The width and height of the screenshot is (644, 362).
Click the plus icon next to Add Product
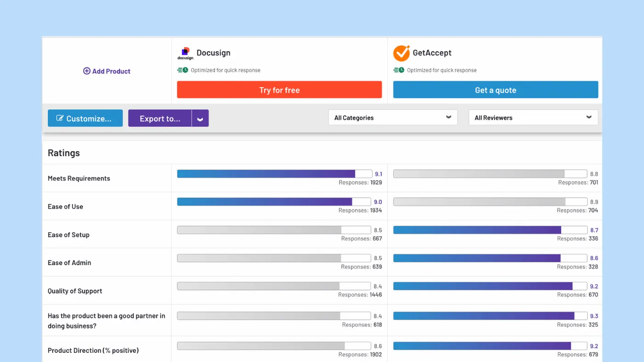point(86,71)
